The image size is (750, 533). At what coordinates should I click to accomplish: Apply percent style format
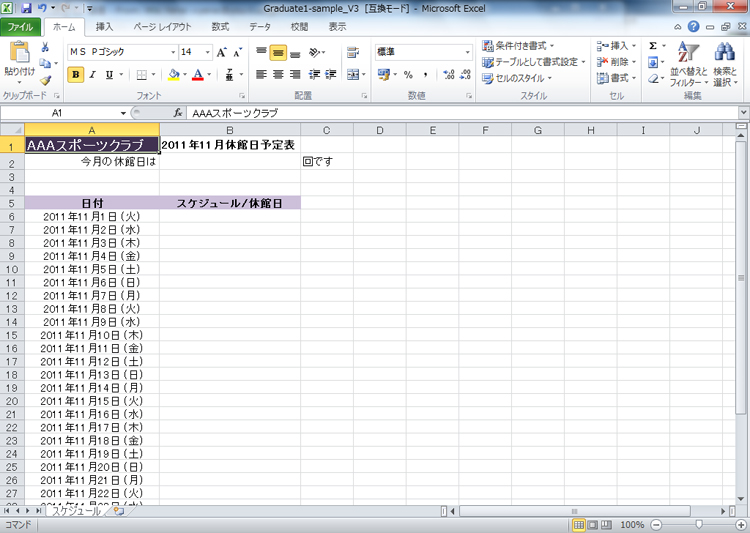point(408,75)
